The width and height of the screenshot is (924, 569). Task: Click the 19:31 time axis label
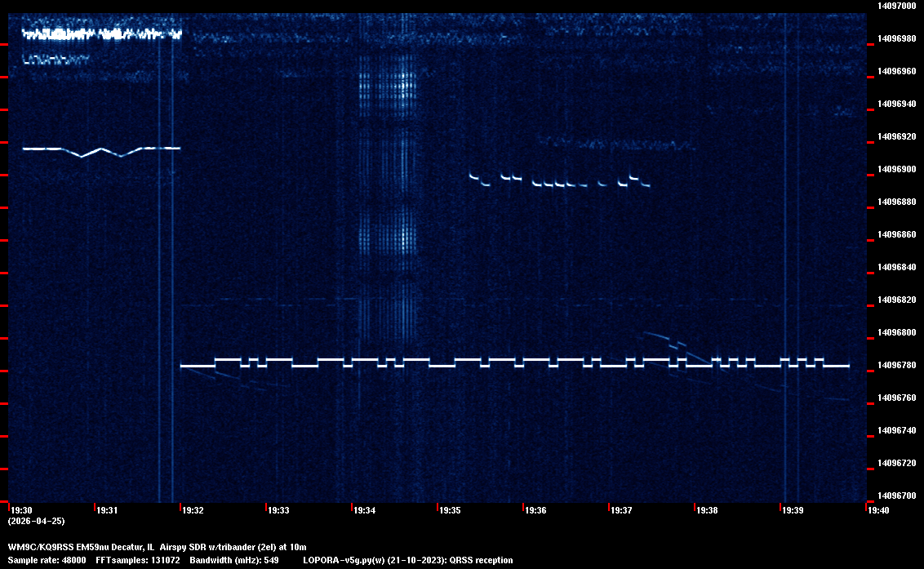pyautogui.click(x=107, y=510)
